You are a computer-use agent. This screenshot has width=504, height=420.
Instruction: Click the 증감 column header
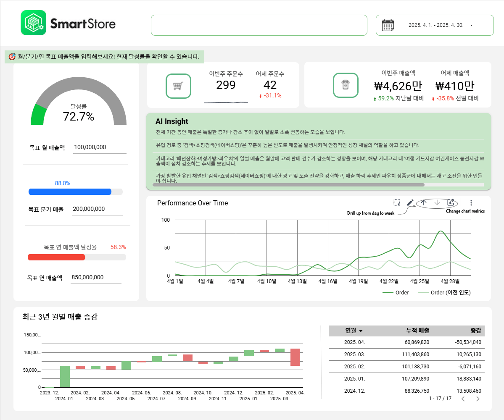475,331
